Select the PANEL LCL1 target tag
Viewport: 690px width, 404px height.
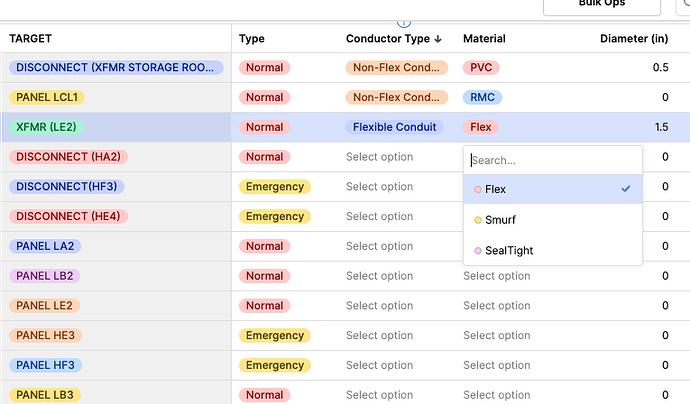47,97
